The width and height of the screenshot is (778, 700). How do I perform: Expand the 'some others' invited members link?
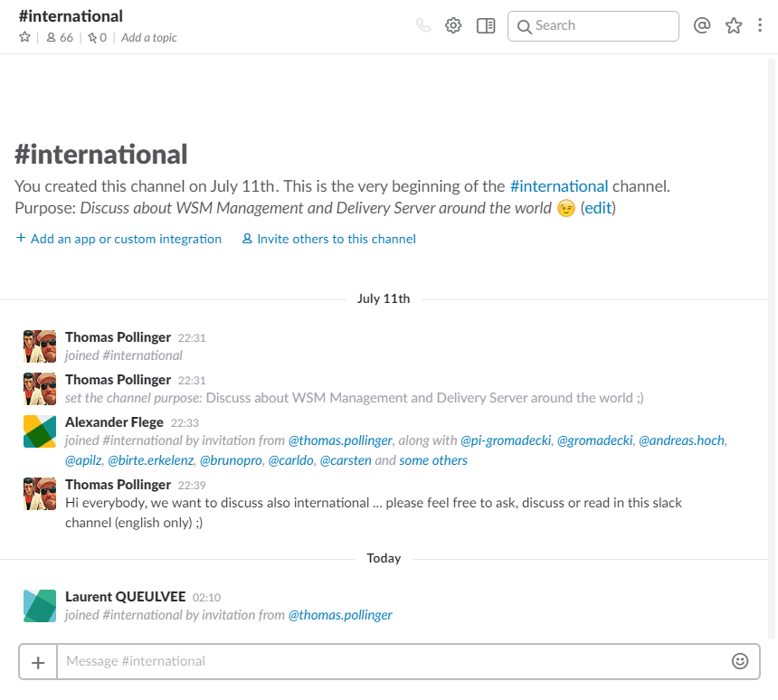433,460
